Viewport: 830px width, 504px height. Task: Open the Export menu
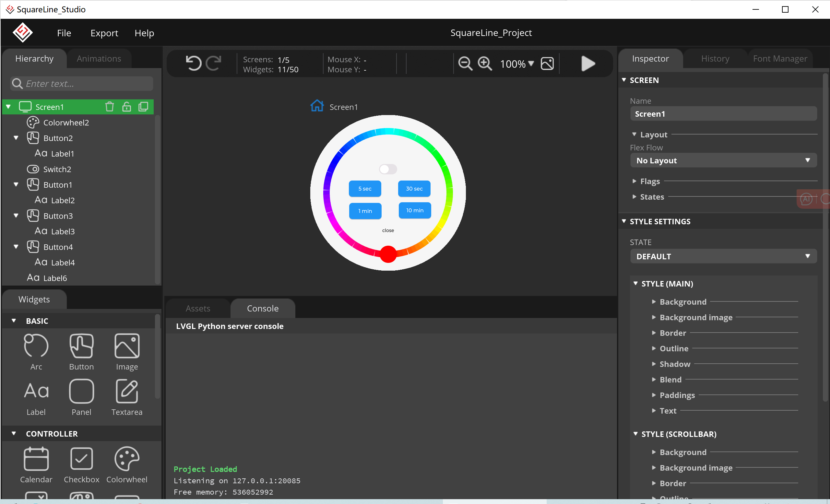(104, 33)
